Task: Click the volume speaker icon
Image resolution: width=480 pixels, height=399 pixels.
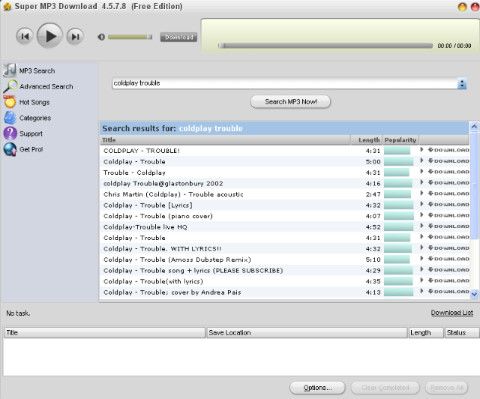Action: point(101,37)
